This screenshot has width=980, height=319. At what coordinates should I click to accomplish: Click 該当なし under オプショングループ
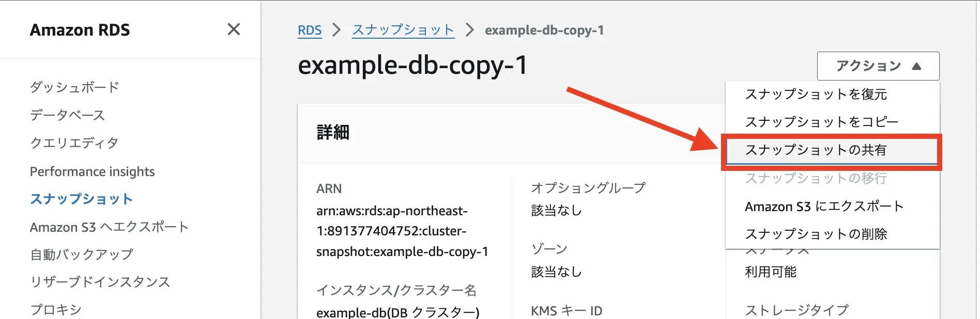[x=557, y=211]
